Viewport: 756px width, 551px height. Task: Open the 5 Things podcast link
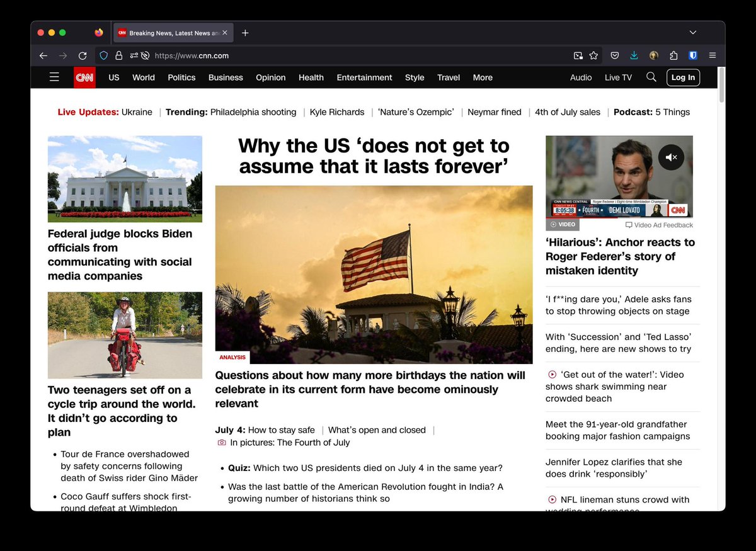(x=672, y=112)
